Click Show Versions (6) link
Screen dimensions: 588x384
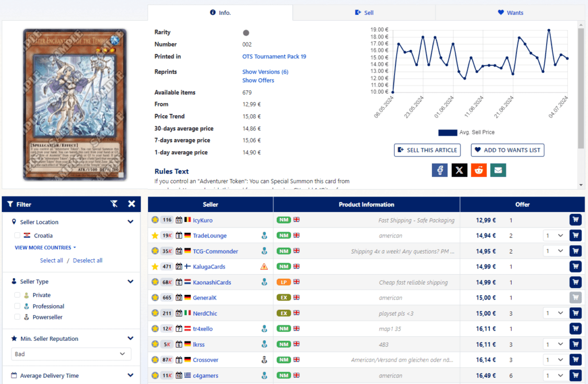(x=265, y=72)
